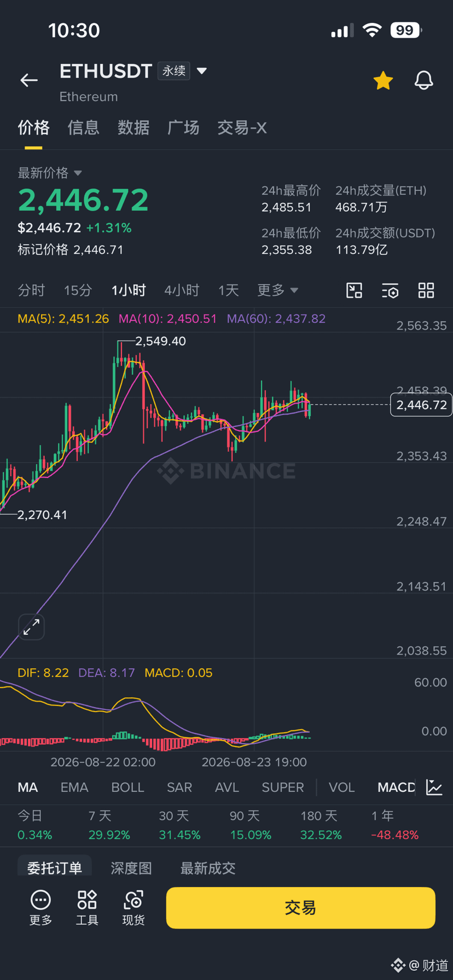The image size is (453, 980).
Task: Tap the DIF 8.22 value label
Action: [x=43, y=673]
